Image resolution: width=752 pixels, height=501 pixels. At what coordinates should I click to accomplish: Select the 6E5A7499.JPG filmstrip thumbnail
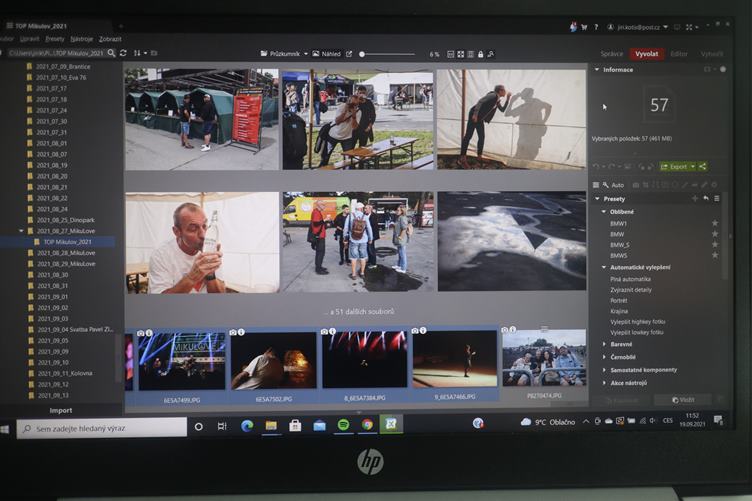coord(181,360)
